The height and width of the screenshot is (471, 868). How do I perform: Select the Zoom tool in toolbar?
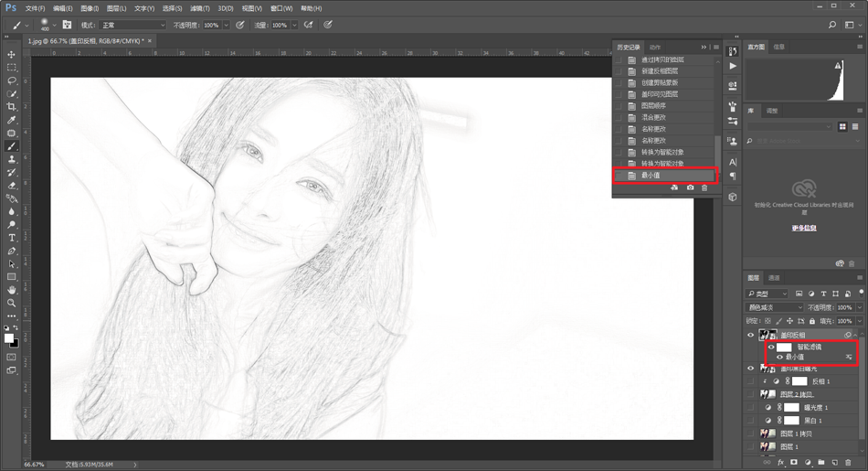pyautogui.click(x=12, y=303)
